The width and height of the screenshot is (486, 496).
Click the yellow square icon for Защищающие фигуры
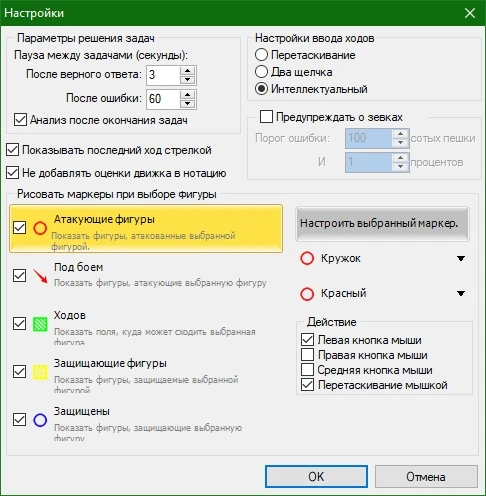pos(40,372)
